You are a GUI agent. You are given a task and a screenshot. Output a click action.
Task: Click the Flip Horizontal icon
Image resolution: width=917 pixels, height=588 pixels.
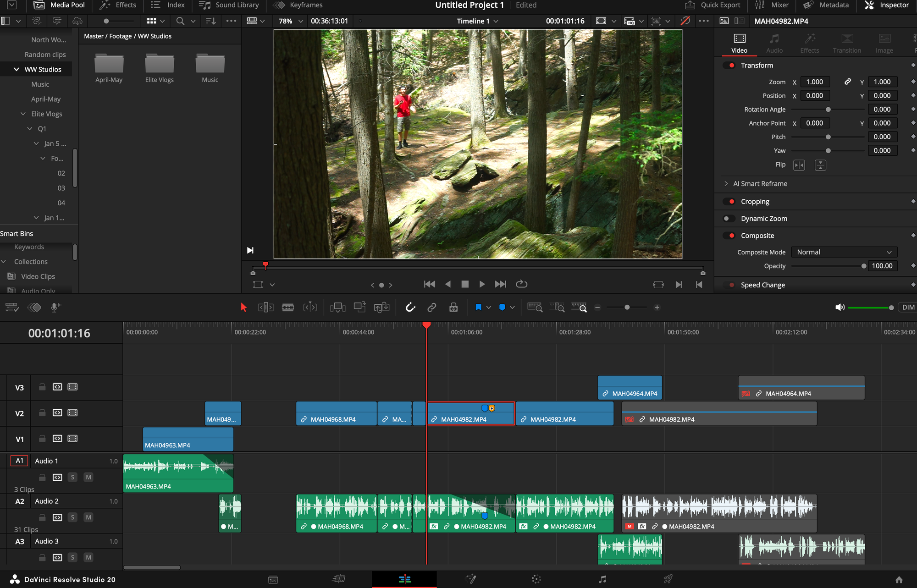[x=799, y=165]
